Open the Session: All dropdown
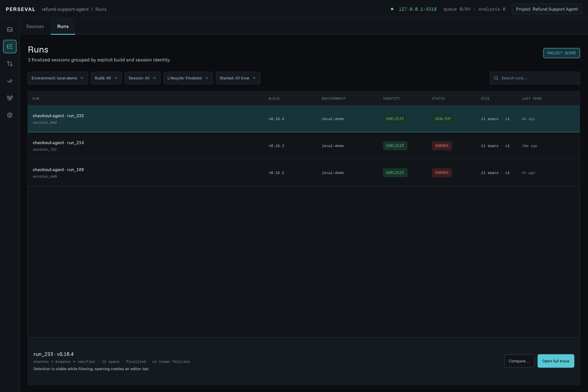Screen dimensions: 588x392 [x=143, y=78]
